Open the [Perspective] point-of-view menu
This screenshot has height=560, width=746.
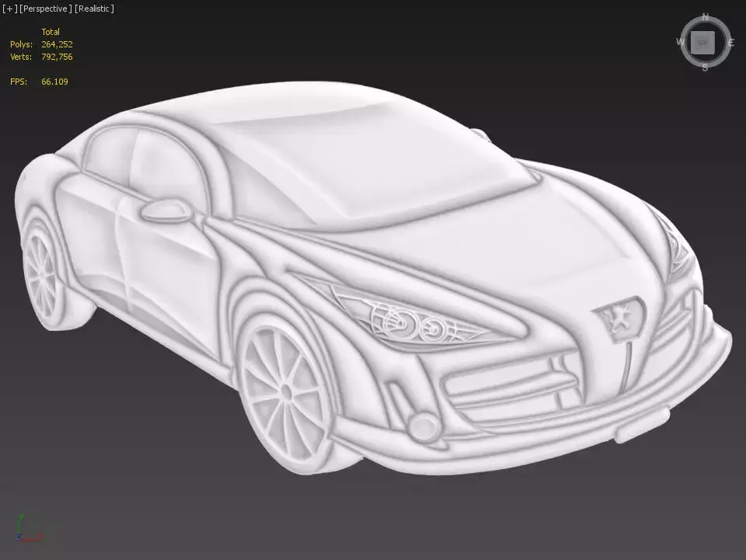46,9
